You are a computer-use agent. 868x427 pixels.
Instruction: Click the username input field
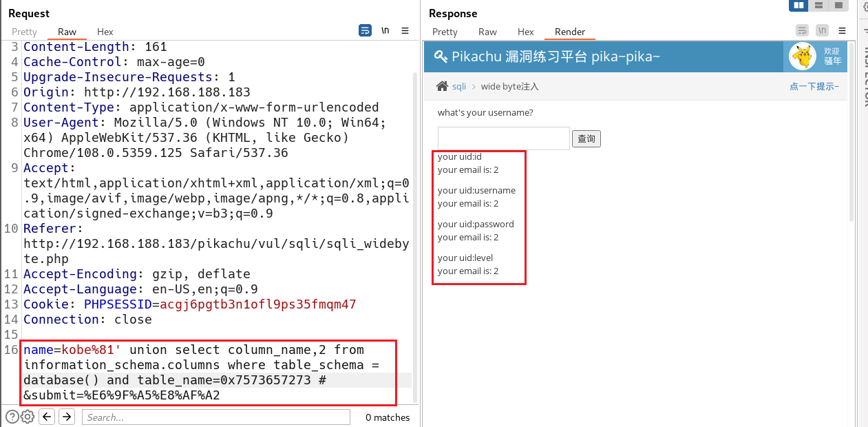[x=504, y=138]
